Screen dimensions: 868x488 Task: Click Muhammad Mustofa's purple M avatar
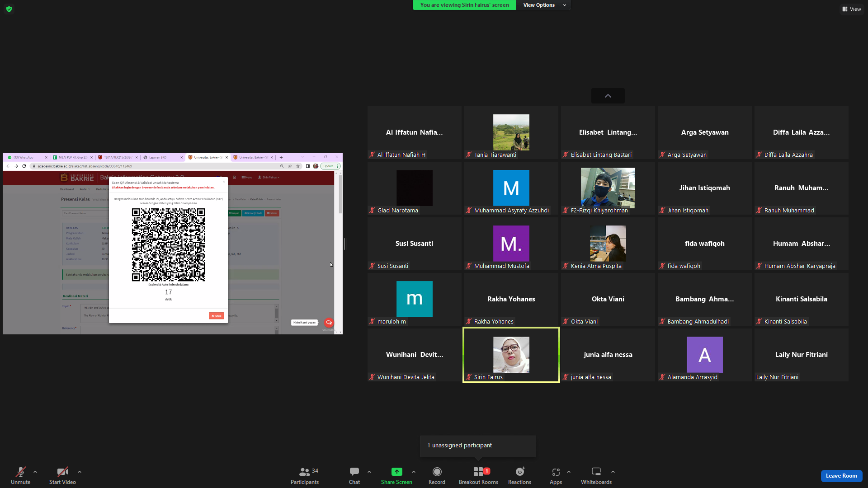click(511, 244)
